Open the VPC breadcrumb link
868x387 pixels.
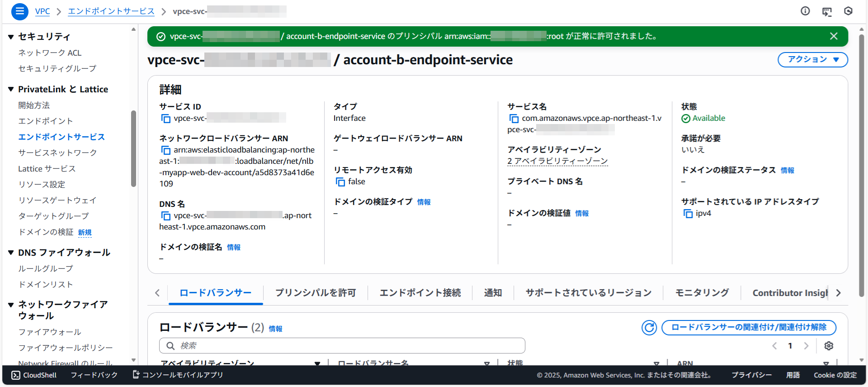[42, 11]
